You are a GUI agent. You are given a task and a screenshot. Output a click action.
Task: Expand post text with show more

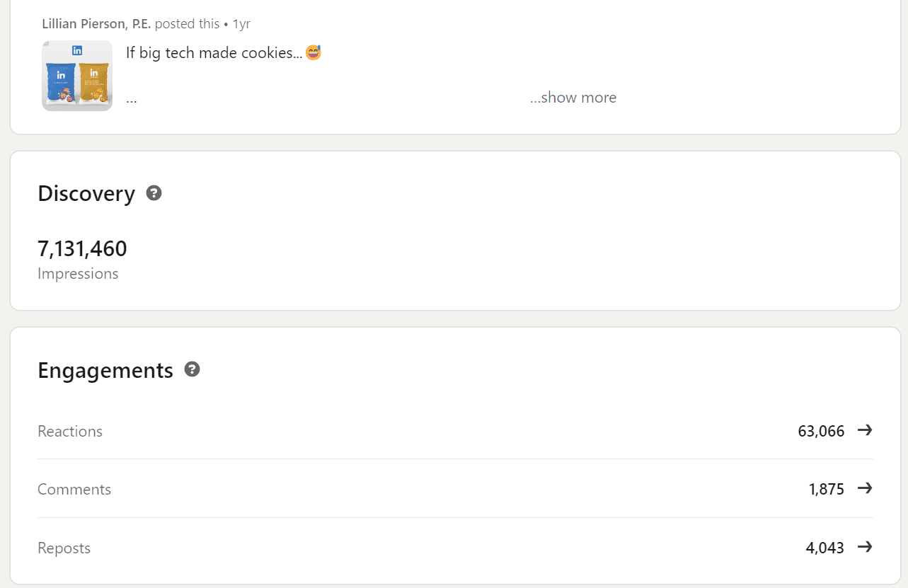[x=573, y=98]
